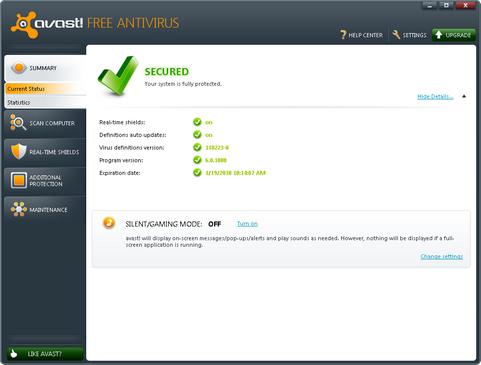
Task: Select the Summary orange eye icon
Action: (19, 68)
